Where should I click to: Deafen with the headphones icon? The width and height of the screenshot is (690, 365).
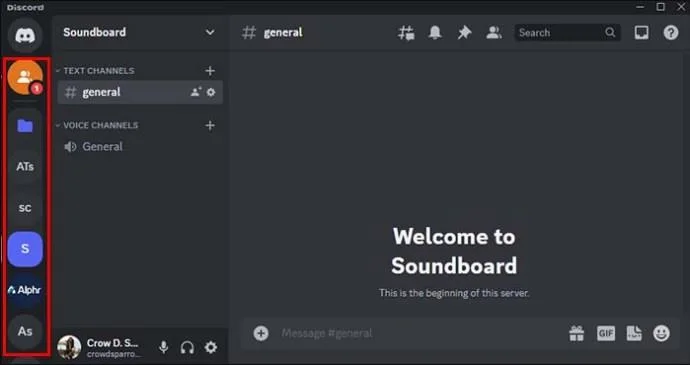tap(187, 347)
